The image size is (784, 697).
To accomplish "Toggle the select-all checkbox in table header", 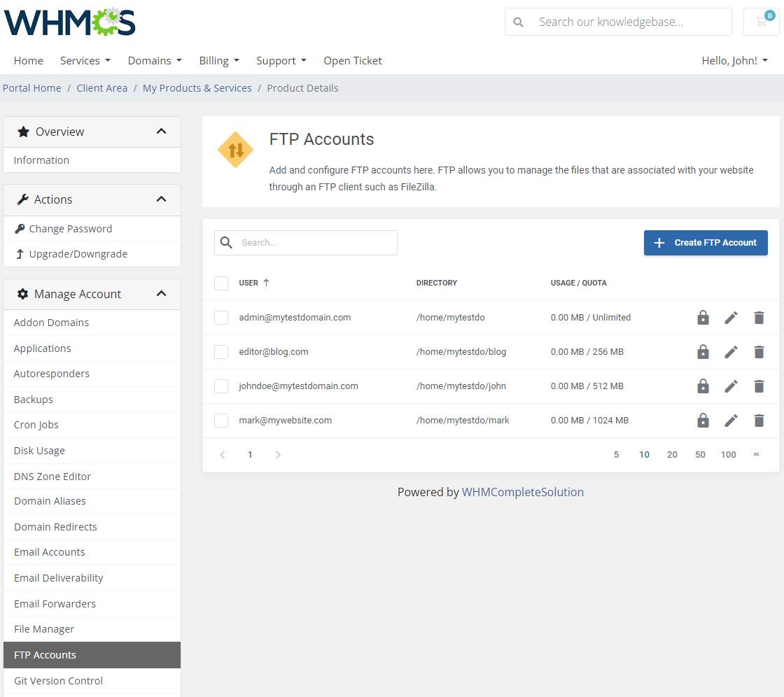I will tap(221, 283).
